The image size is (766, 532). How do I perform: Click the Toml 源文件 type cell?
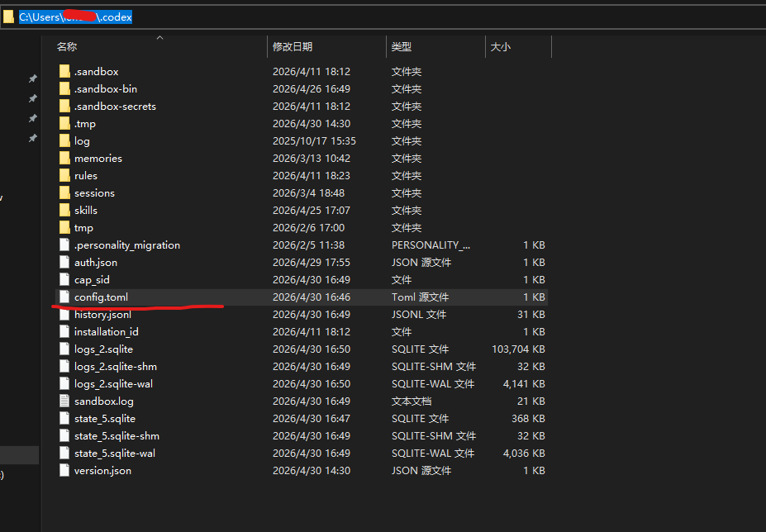(x=420, y=297)
